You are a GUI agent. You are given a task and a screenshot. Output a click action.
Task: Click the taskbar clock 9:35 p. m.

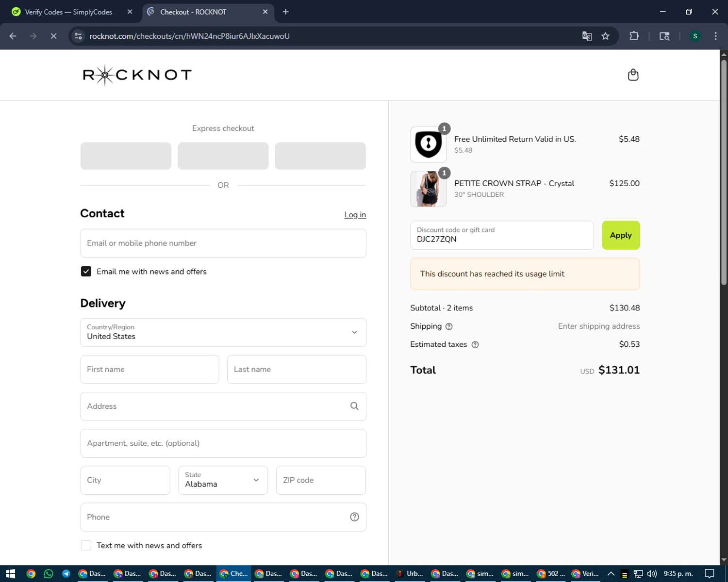click(x=678, y=574)
